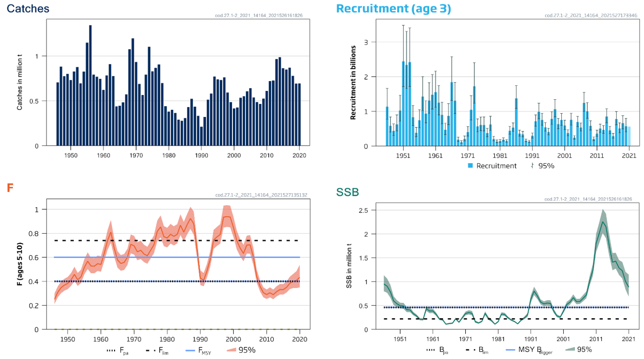
Task: Click the 95% legend entry below Recruitment chart
Action: pyautogui.click(x=542, y=166)
